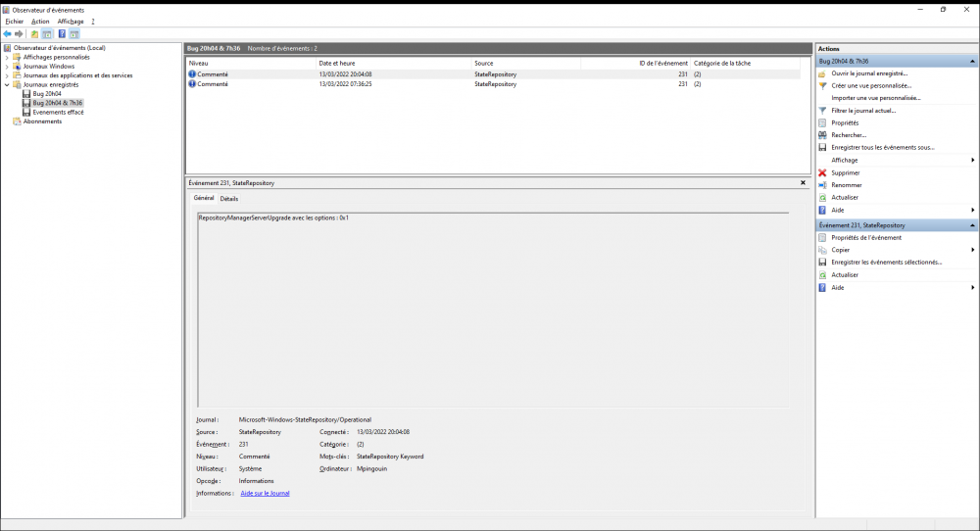Click the Rechercher binoculars icon

pos(822,135)
